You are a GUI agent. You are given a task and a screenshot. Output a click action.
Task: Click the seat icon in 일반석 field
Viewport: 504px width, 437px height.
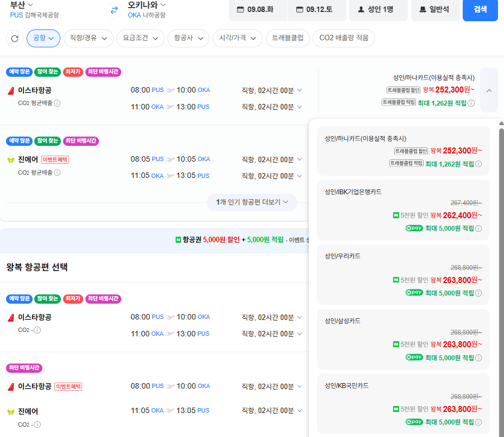point(423,10)
